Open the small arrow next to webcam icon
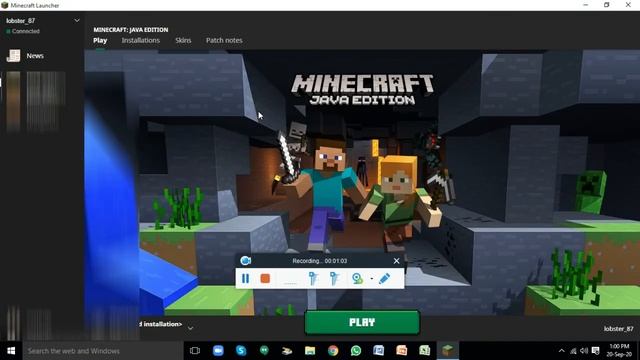The height and width of the screenshot is (360, 640). 371,279
